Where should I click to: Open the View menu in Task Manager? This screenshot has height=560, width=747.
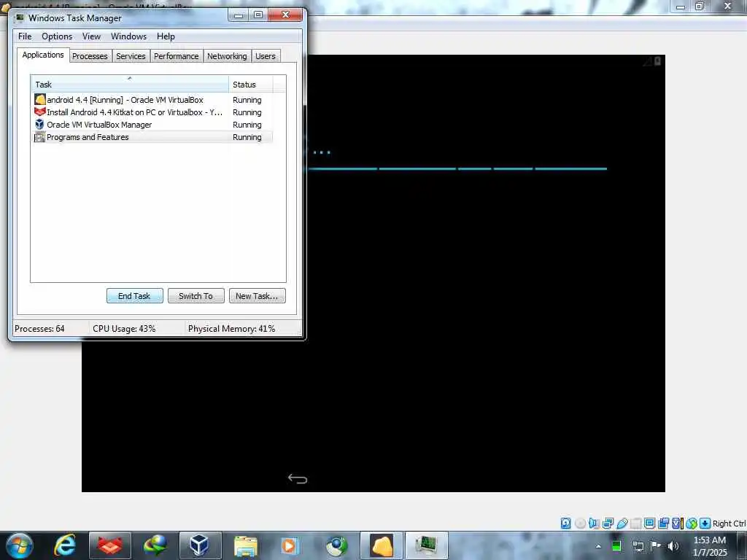(x=91, y=36)
